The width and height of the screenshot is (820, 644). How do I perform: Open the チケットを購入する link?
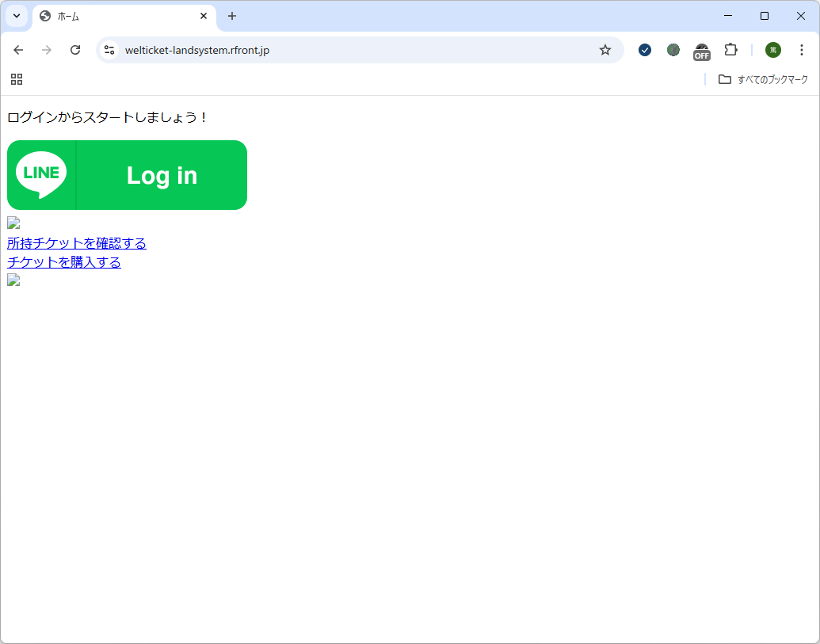[64, 262]
